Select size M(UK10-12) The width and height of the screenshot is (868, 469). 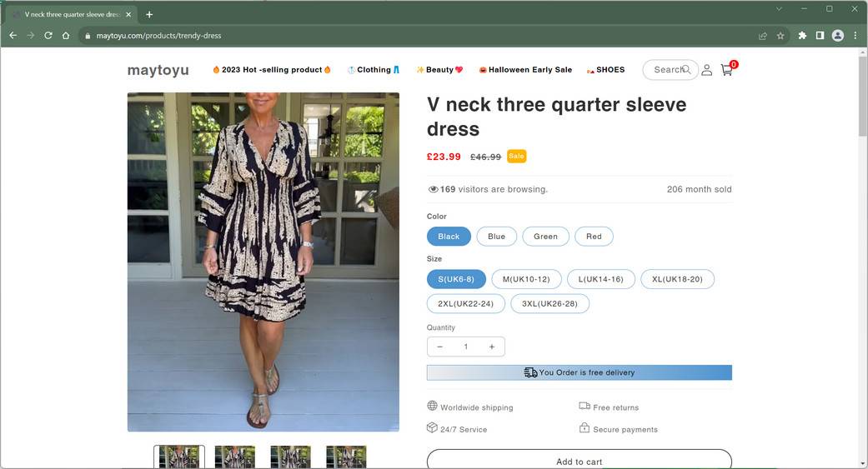tap(526, 279)
